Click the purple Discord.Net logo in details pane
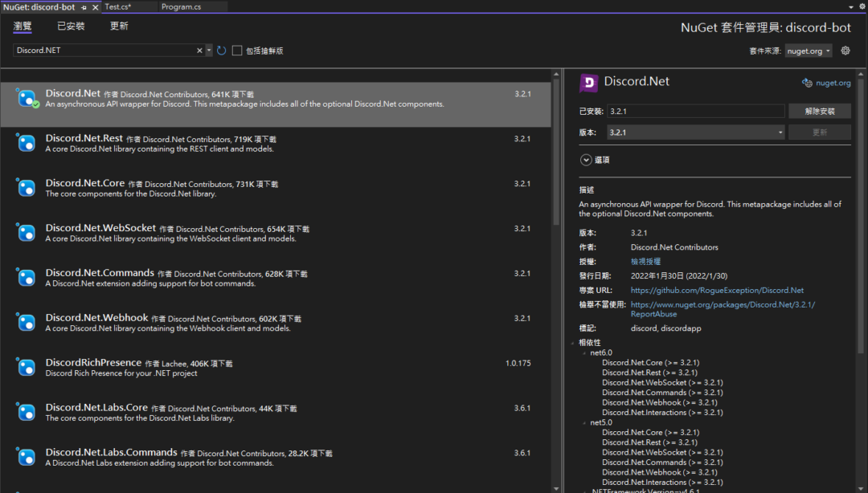The image size is (868, 493). coord(588,83)
